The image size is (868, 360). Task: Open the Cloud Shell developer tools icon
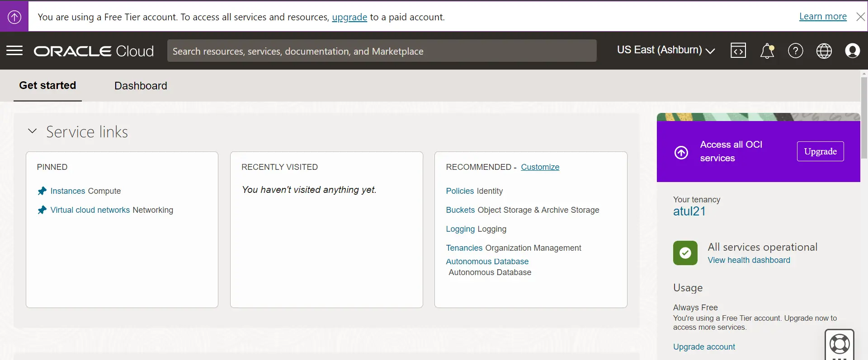click(x=738, y=51)
